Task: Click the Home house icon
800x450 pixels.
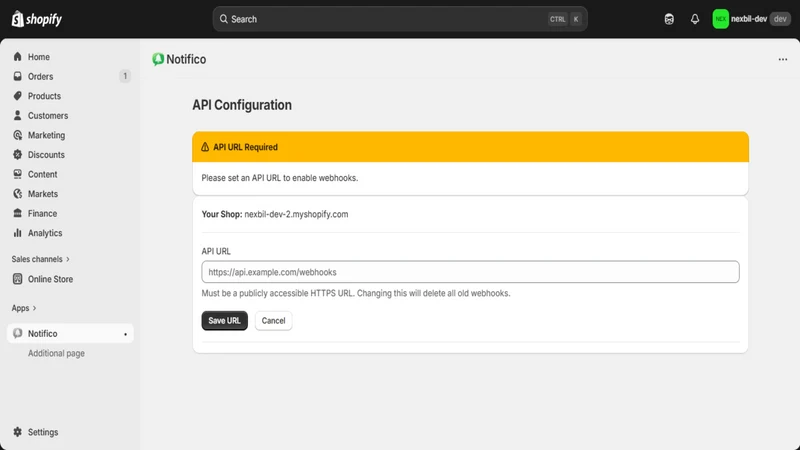Action: point(18,57)
